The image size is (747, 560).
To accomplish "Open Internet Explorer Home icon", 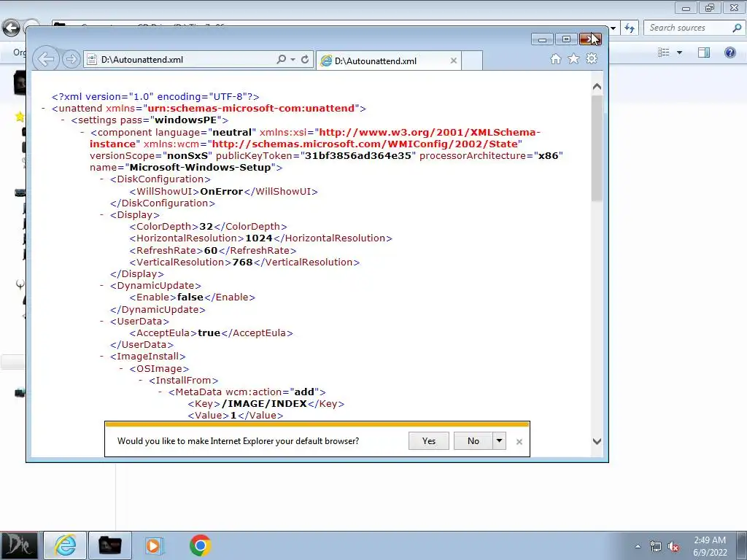I will pos(555,58).
